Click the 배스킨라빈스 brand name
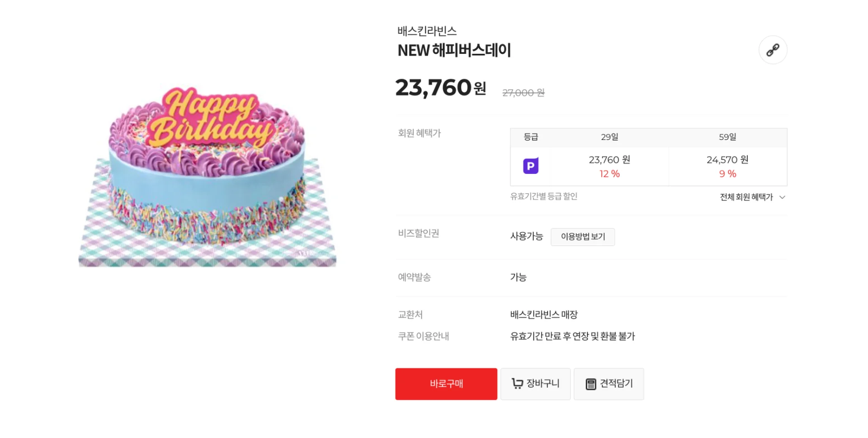The width and height of the screenshot is (868, 438). 426,31
